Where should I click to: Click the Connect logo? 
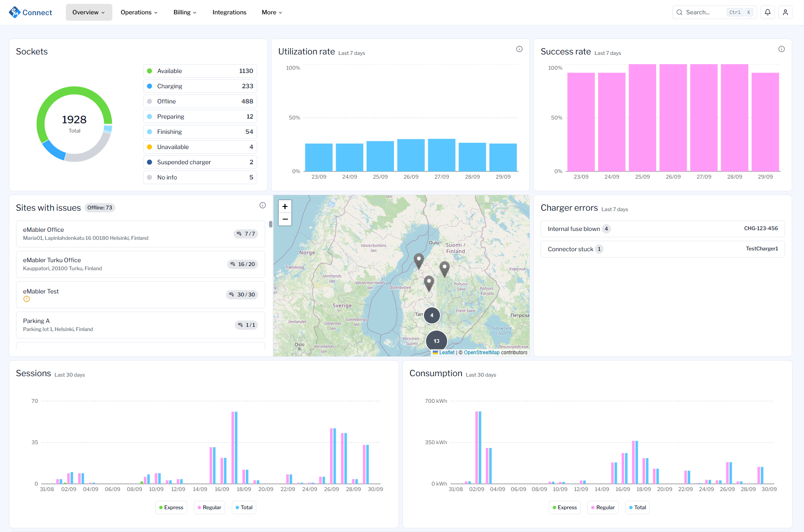(x=30, y=12)
